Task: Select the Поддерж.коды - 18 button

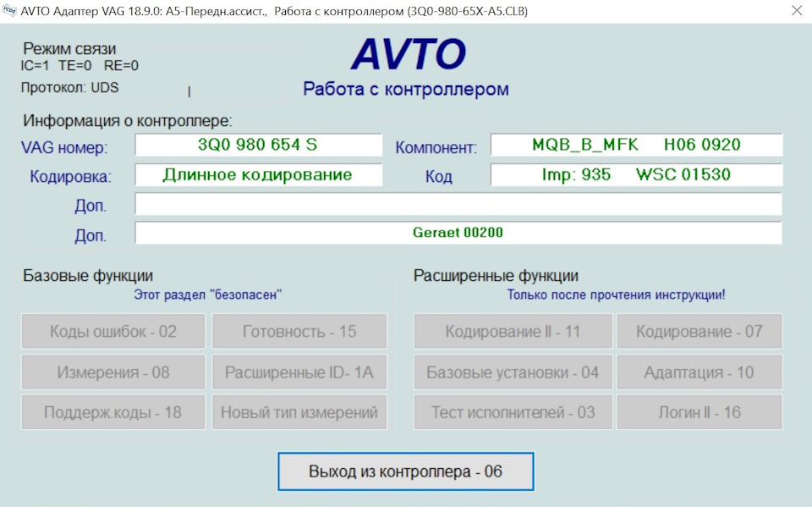Action: tap(112, 412)
